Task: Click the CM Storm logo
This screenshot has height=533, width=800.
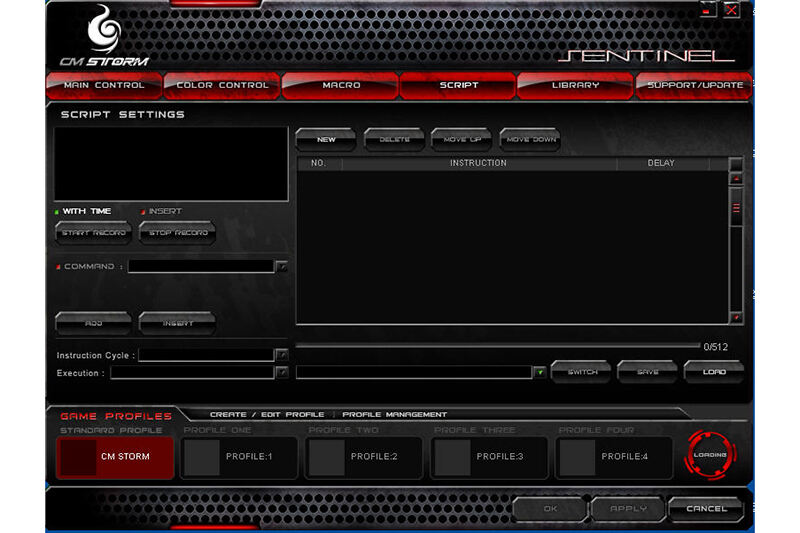Action: 105,37
